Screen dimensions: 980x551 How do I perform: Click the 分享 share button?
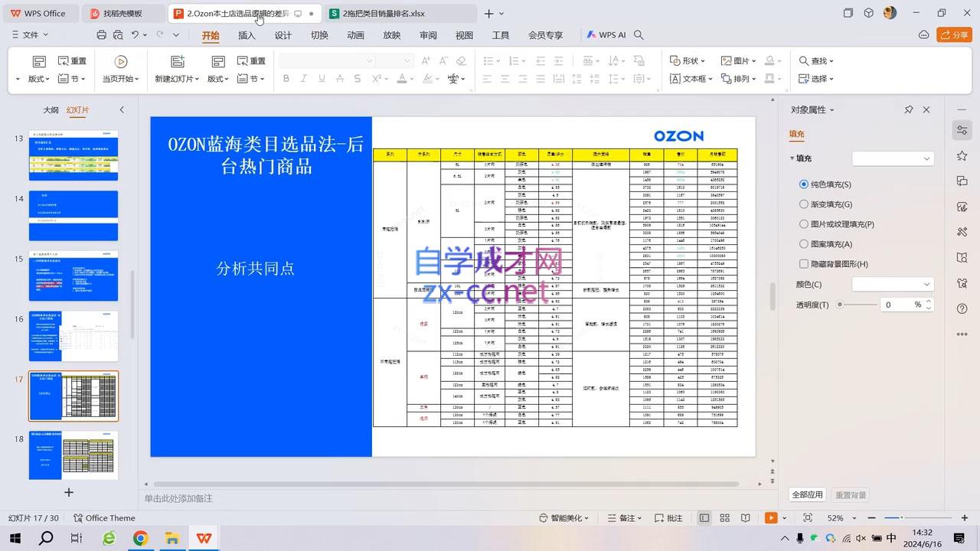tap(954, 35)
